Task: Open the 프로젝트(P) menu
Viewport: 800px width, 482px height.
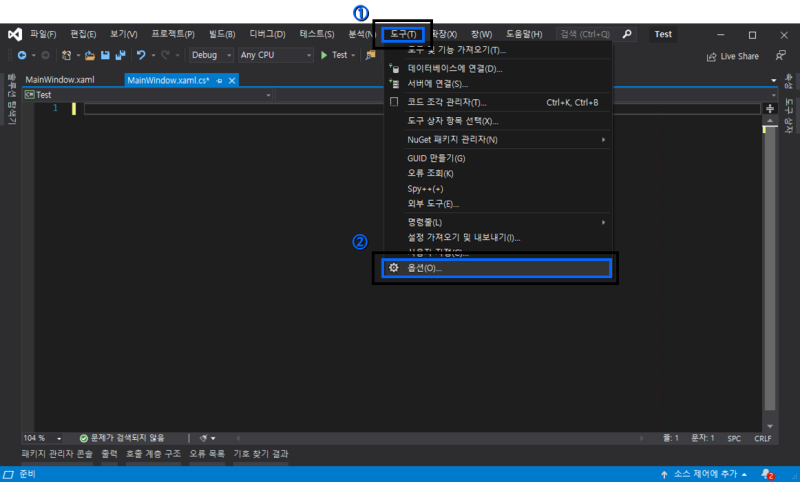Action: click(173, 34)
